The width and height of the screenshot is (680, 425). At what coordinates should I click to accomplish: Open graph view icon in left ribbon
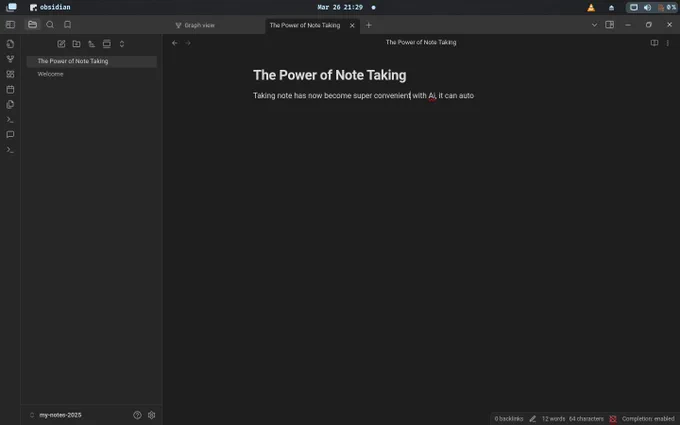click(x=10, y=59)
